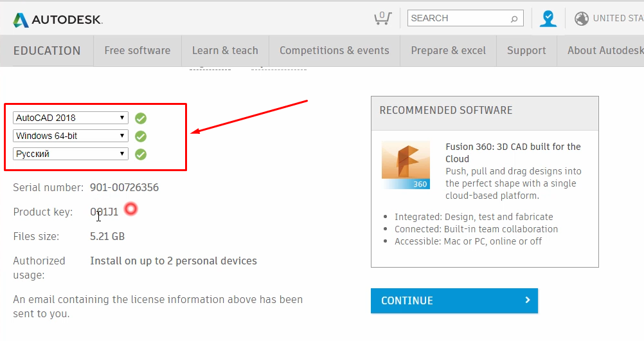Click the Autodesk logo
Screen dimensions: 644x341
[57, 19]
